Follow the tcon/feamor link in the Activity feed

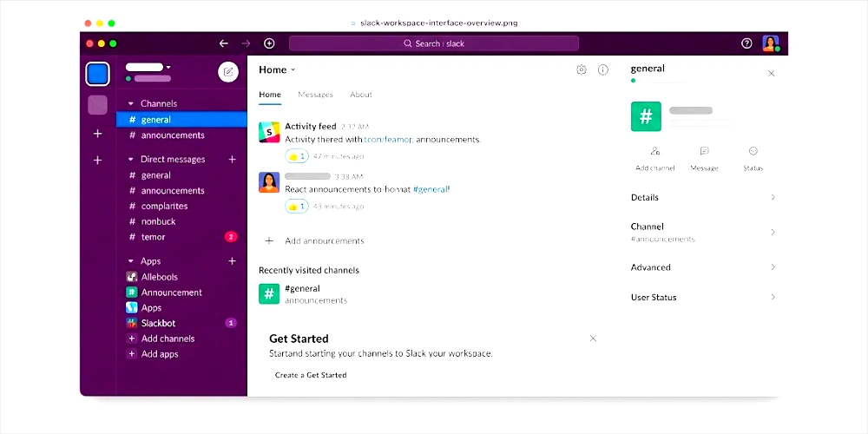point(389,140)
